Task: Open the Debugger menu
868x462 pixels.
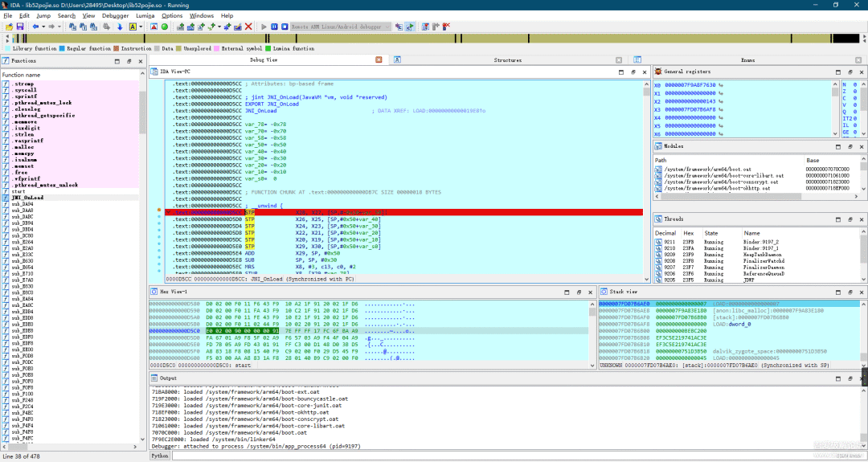Action: (x=115, y=15)
